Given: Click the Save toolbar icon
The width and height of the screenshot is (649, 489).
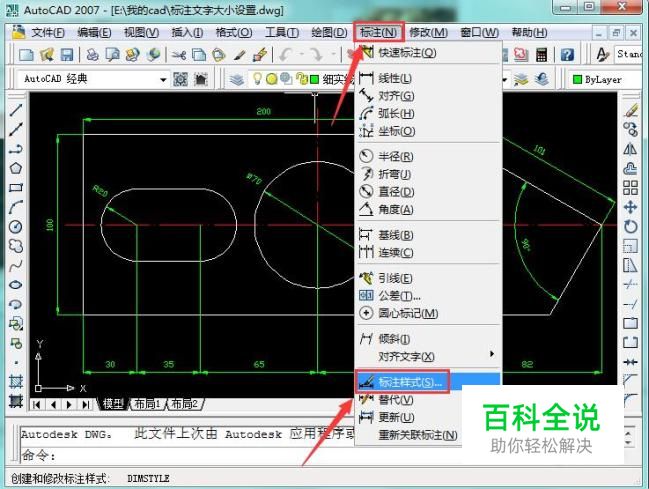Looking at the screenshot, I should tap(67, 55).
